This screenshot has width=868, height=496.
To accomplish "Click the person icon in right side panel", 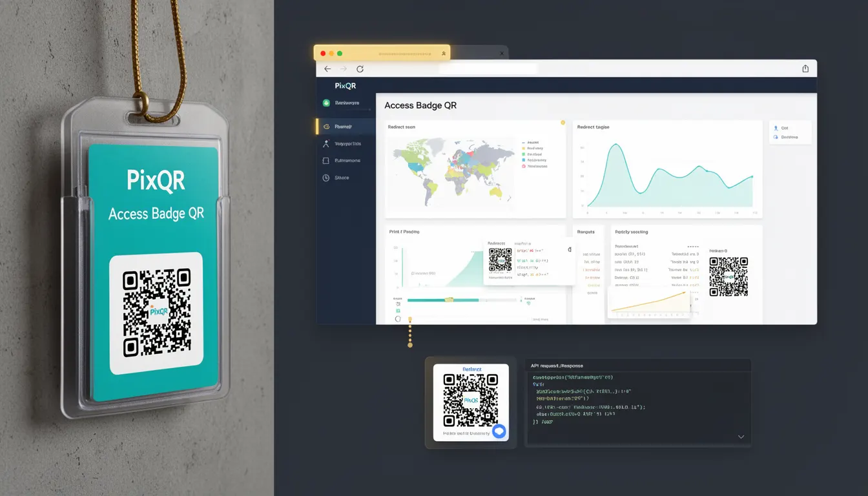I will point(776,129).
